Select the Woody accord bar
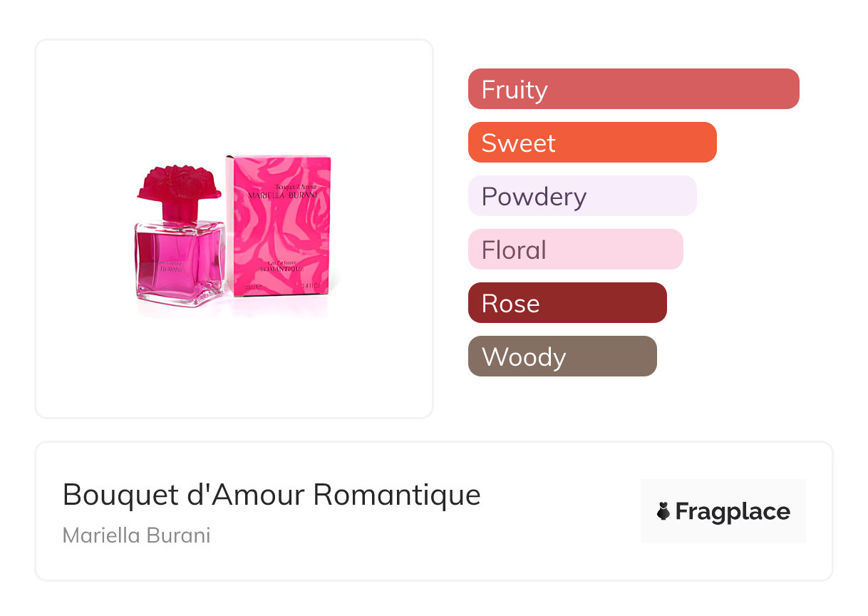868x616 pixels. tap(562, 356)
